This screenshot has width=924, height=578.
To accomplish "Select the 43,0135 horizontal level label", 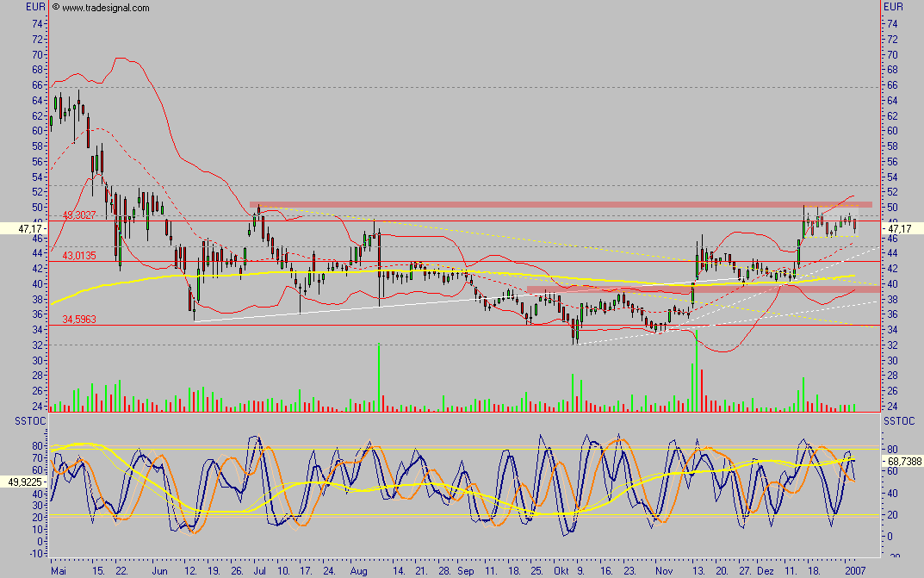I will tap(79, 256).
